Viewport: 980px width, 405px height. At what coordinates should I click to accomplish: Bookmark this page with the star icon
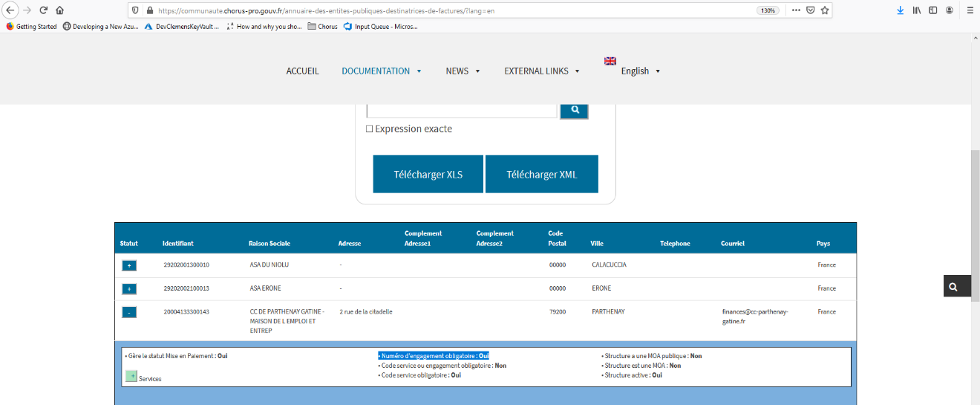(x=825, y=10)
